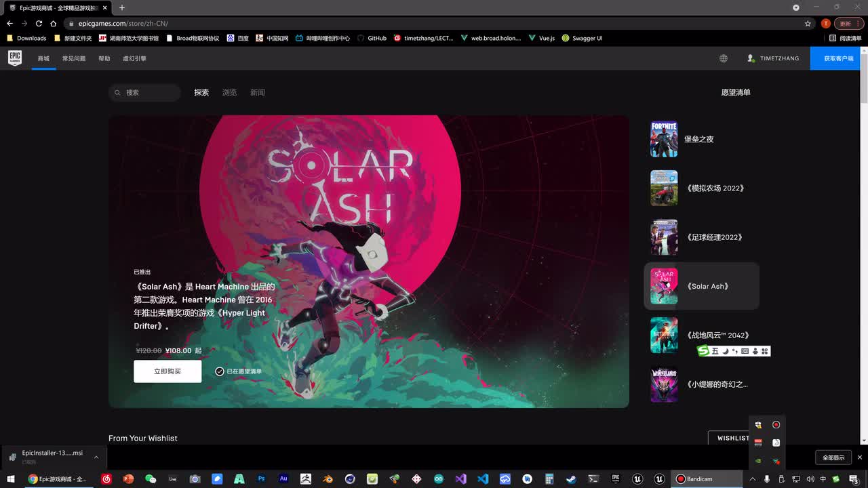Toggle the 已在愿望清单 wishlist checkmark
This screenshot has height=488, width=868.
[x=220, y=371]
